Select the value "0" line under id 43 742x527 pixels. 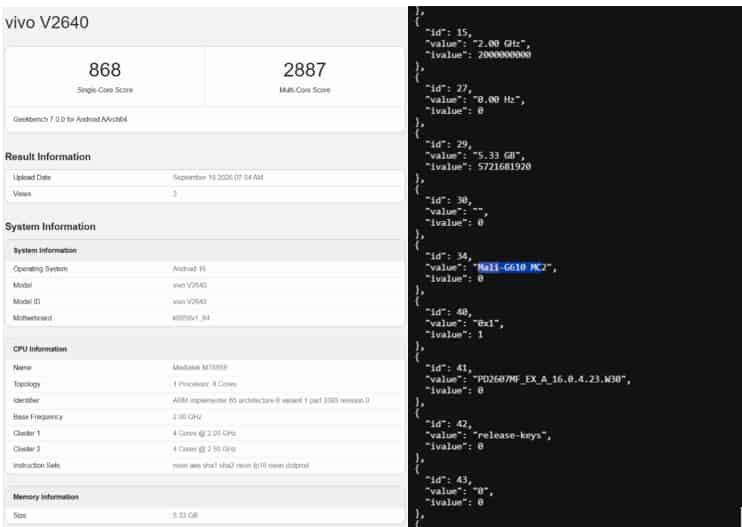pyautogui.click(x=459, y=491)
